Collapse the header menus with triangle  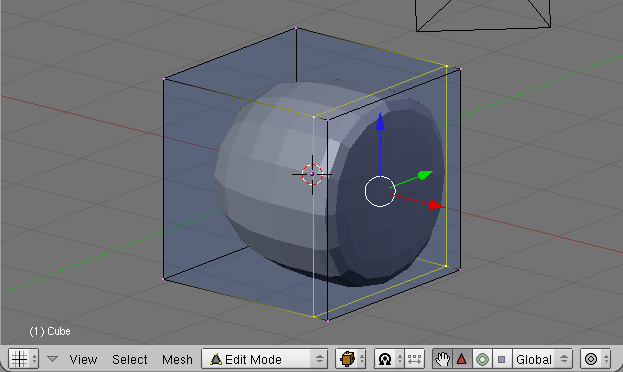tap(52, 359)
